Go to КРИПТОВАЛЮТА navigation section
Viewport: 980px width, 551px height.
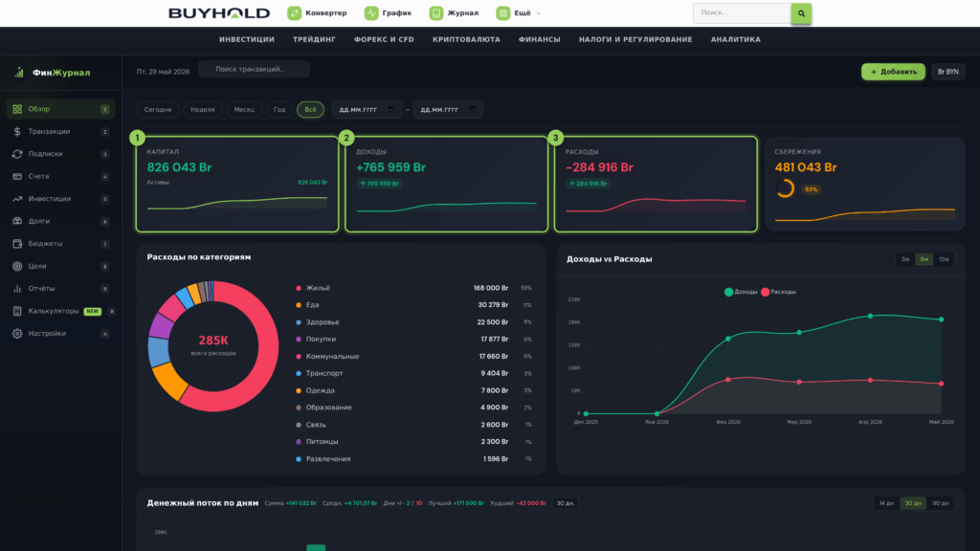tap(466, 39)
